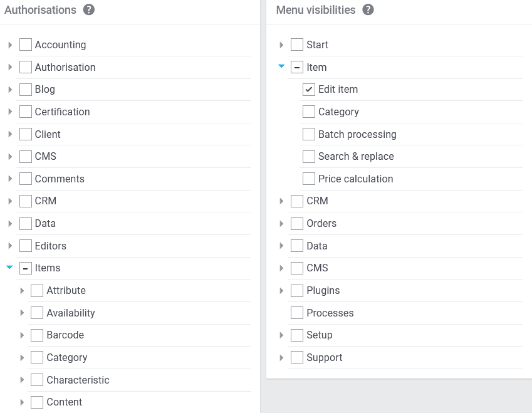Select the Processes menu entry
The height and width of the screenshot is (413, 532).
330,313
